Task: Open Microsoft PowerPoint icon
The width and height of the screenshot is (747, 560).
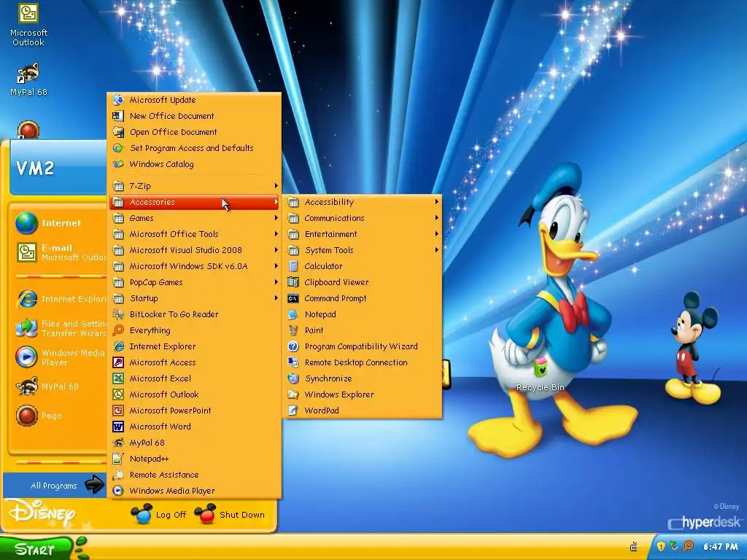Action: (x=118, y=411)
